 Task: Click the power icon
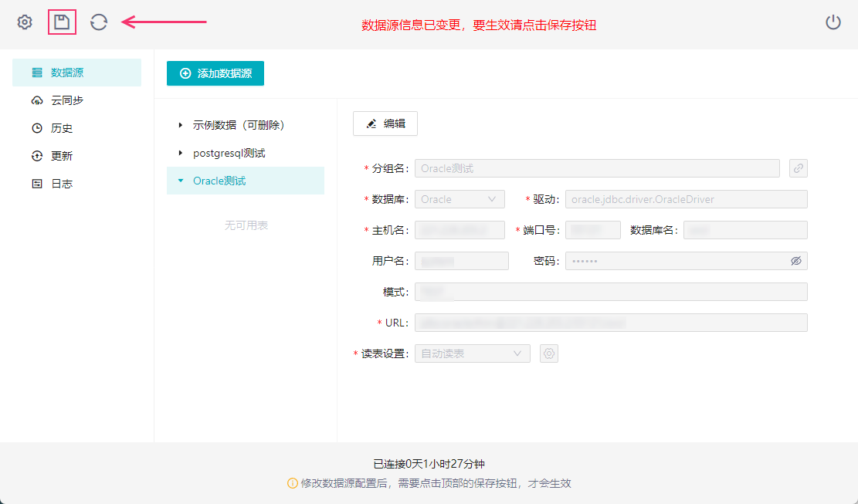(x=833, y=22)
